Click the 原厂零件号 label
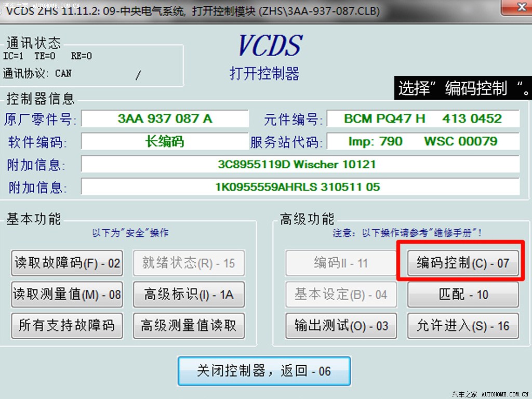 pos(40,119)
